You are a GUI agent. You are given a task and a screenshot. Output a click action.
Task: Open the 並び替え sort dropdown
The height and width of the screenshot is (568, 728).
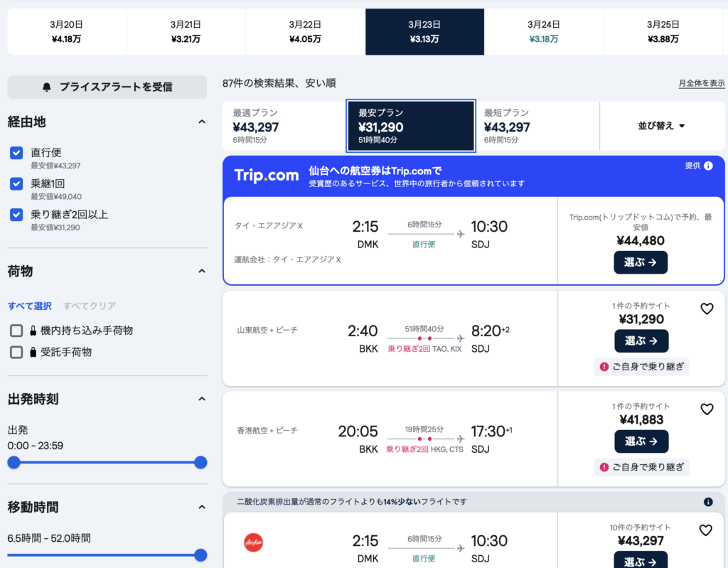click(x=662, y=126)
